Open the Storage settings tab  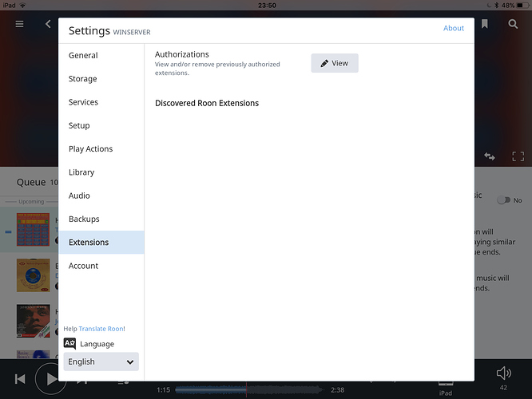101,79
